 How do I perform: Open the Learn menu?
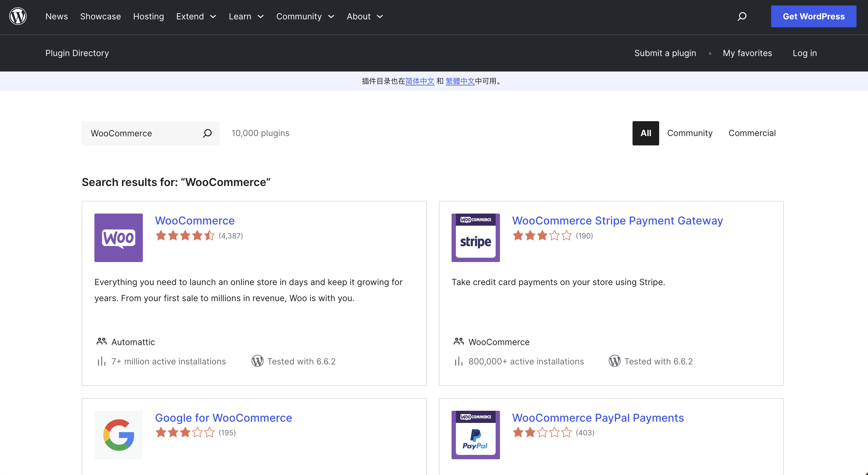(x=240, y=17)
